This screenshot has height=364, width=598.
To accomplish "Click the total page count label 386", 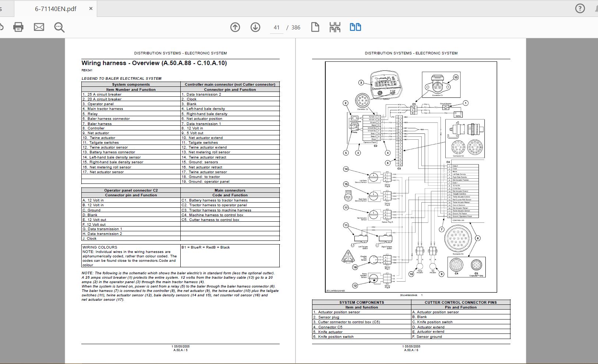I will 296,27.
